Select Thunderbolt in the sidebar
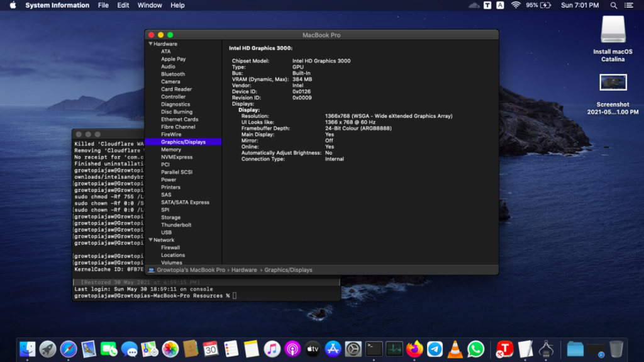Screen dimensions: 644x362 176,225
